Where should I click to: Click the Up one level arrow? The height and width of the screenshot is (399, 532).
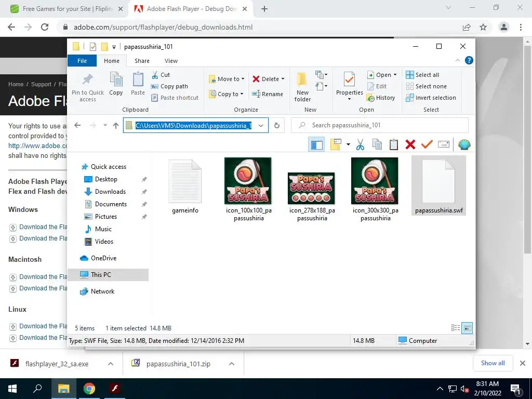(116, 125)
